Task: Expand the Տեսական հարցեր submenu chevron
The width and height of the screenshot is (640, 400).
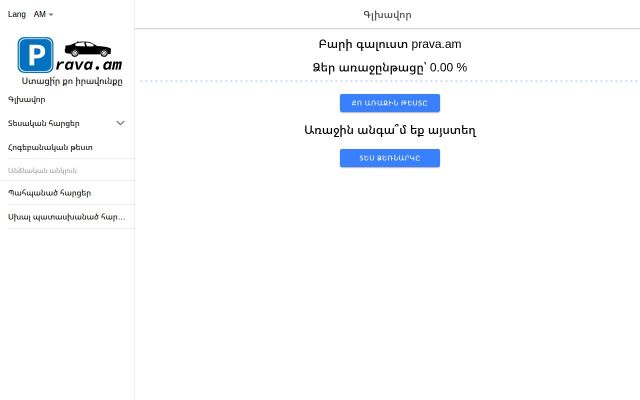Action: click(x=120, y=123)
